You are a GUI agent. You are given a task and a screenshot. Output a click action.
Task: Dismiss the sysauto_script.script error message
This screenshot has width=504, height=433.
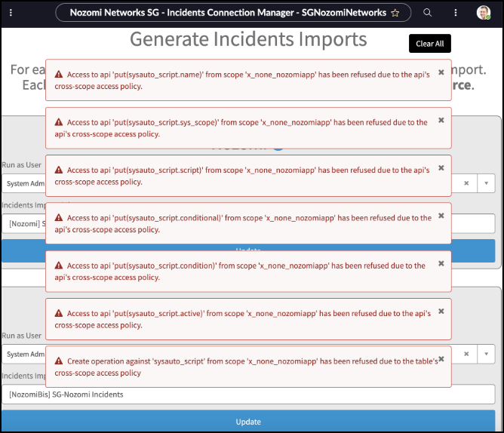point(441,167)
